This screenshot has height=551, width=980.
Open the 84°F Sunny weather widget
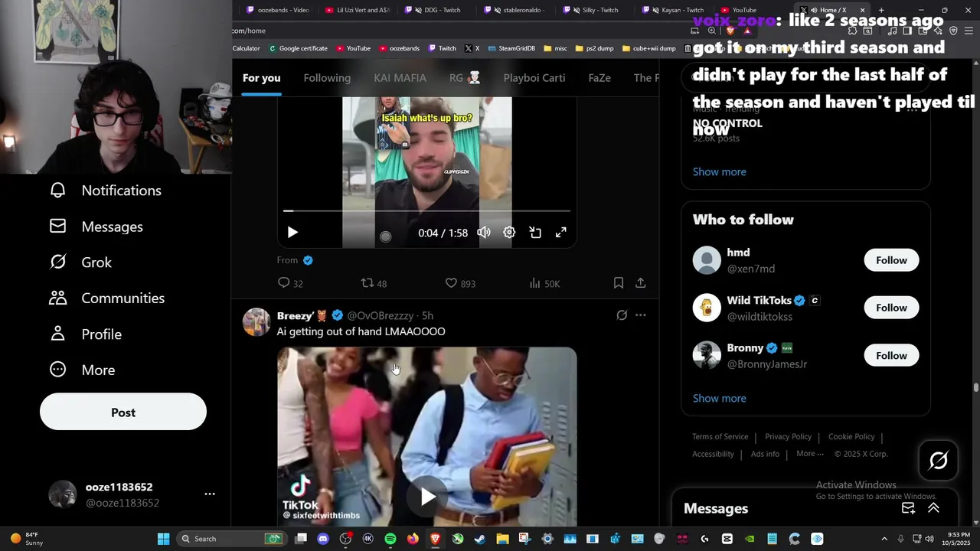[26, 539]
